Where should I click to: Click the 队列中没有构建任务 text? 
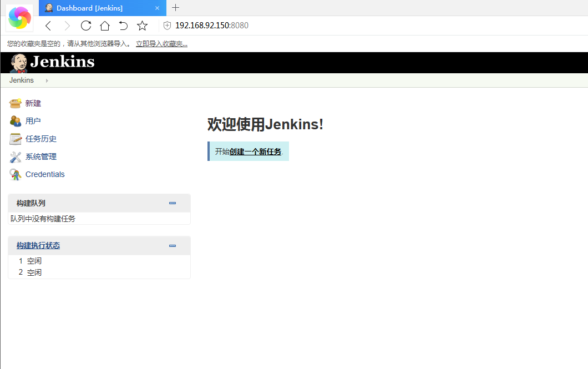point(43,219)
